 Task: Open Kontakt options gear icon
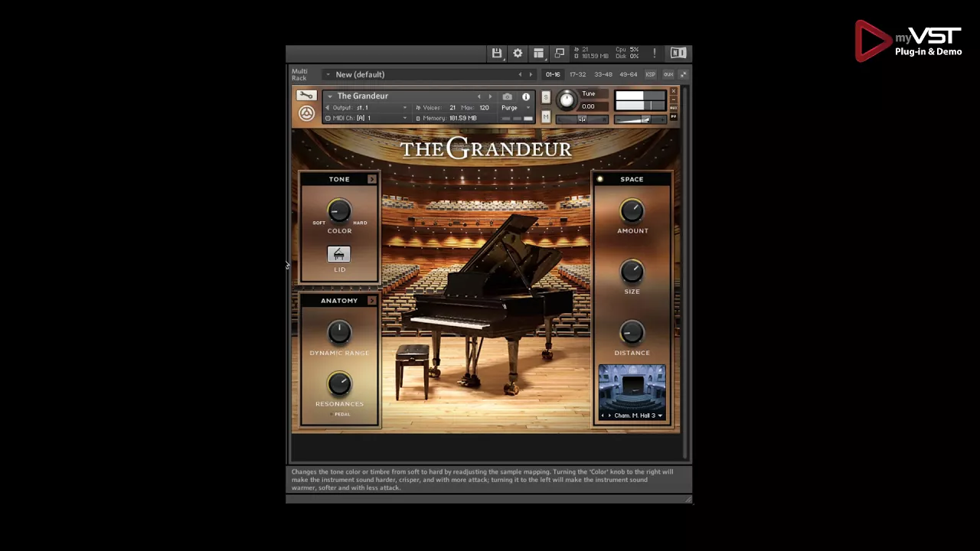(x=518, y=53)
